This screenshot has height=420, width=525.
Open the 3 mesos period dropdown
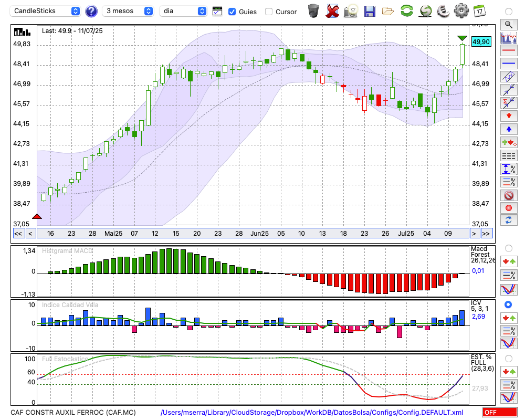coord(128,11)
